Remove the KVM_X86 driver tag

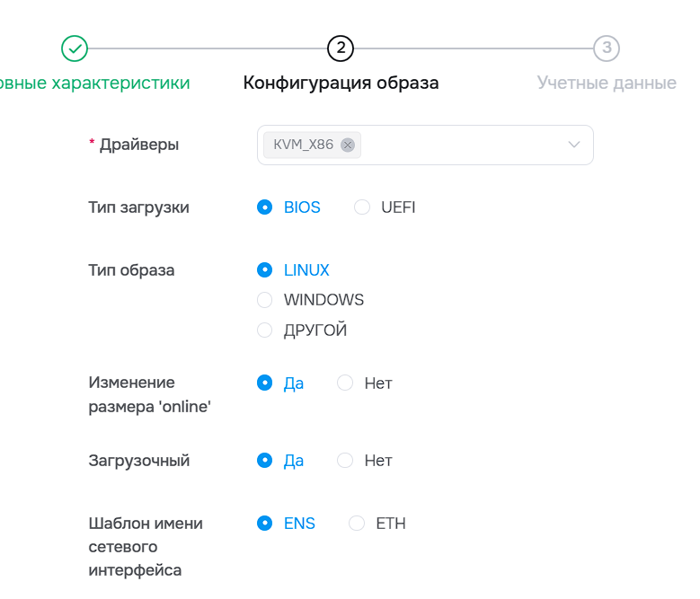click(x=348, y=145)
